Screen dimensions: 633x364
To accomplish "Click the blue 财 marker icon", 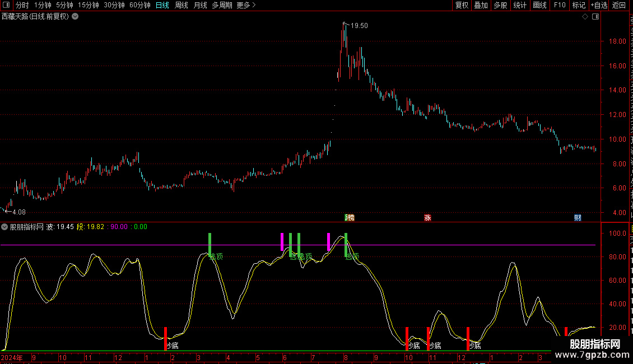I will (578, 218).
